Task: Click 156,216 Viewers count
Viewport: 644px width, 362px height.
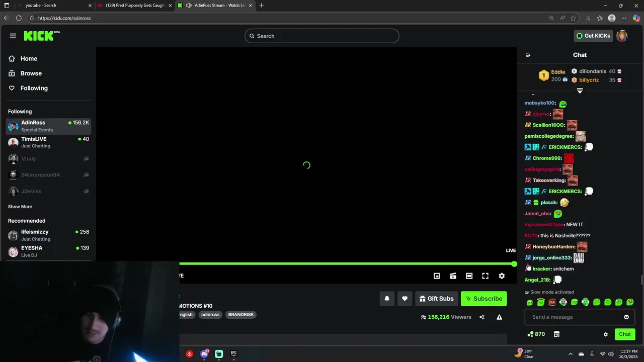Action: tap(446, 317)
